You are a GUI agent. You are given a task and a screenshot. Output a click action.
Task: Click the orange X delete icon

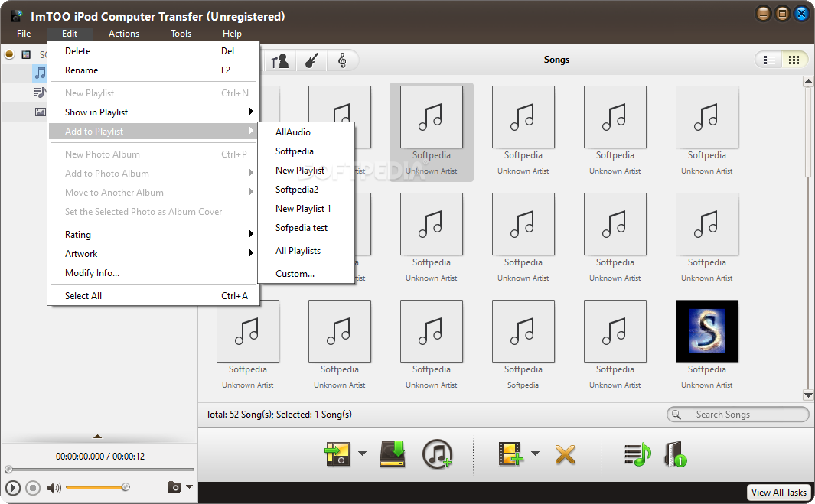pyautogui.click(x=565, y=454)
